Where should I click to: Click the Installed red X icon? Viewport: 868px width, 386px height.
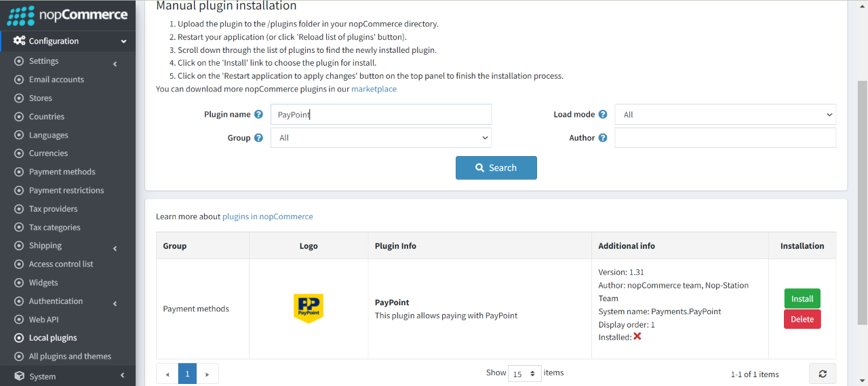coord(637,336)
